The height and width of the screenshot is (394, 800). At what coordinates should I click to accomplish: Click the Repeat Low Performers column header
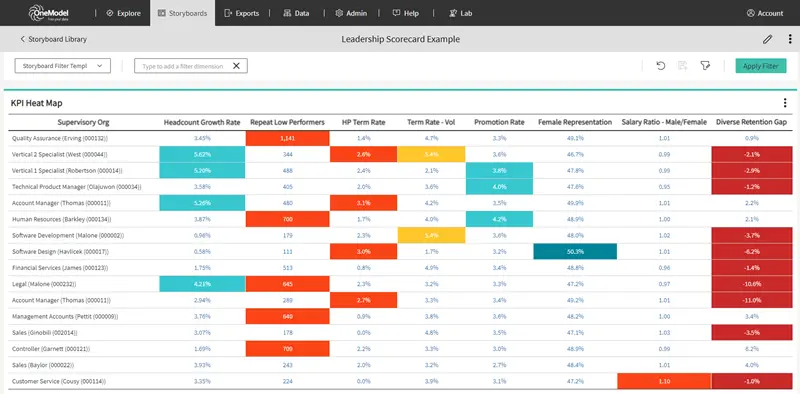[x=287, y=122]
